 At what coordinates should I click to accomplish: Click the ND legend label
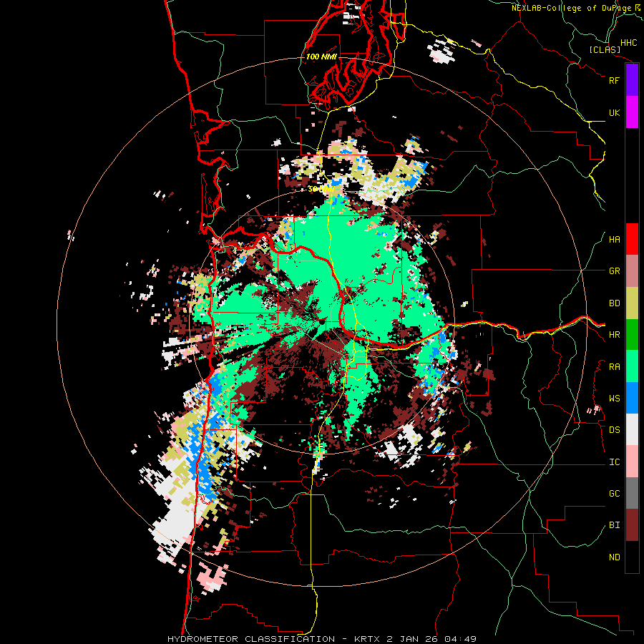tap(615, 557)
